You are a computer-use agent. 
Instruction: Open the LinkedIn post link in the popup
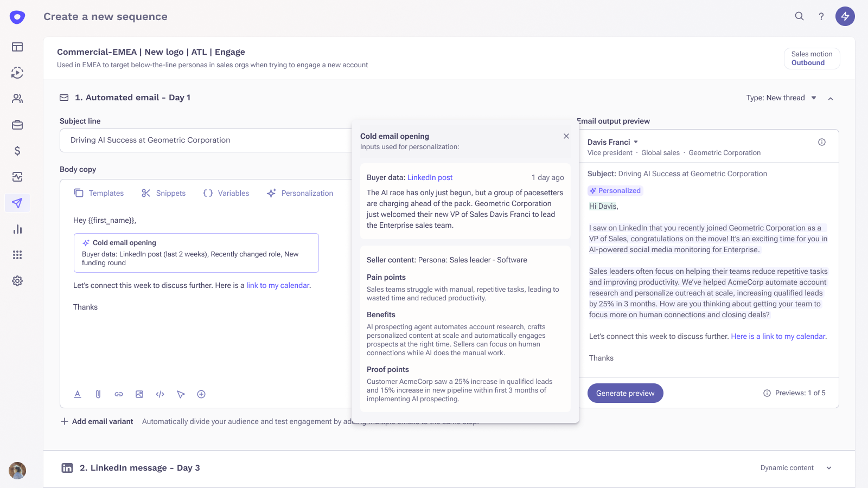point(430,177)
